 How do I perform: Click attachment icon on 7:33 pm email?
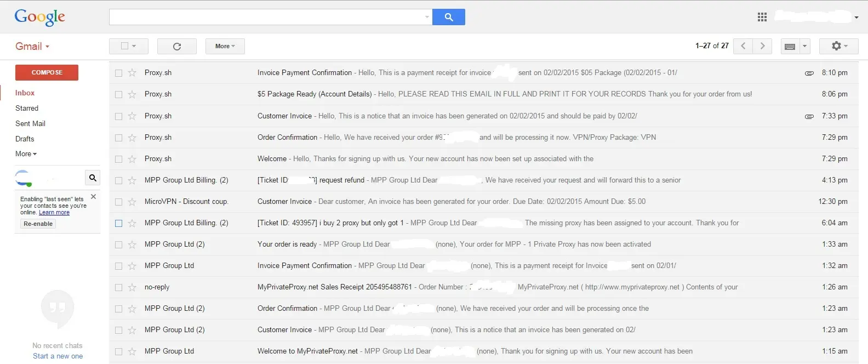809,116
